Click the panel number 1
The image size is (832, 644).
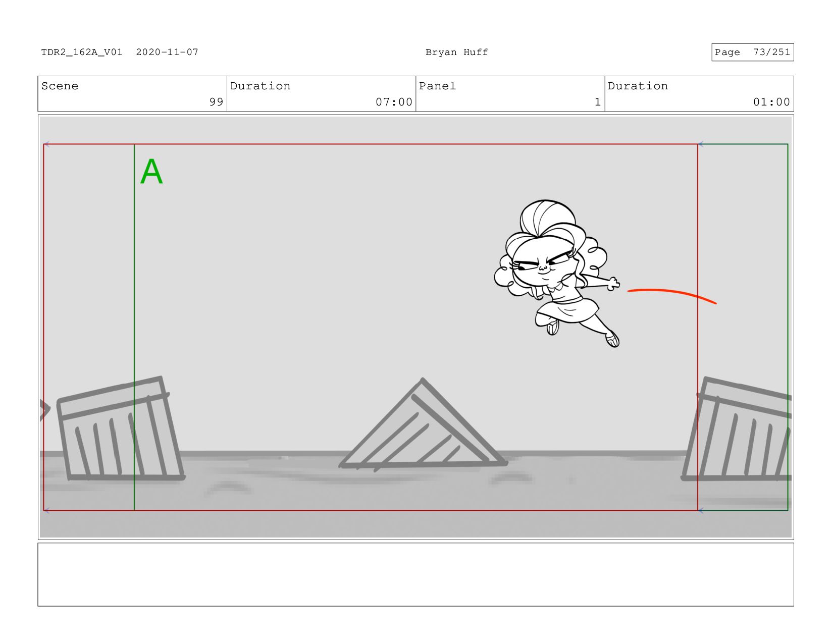coord(598,102)
